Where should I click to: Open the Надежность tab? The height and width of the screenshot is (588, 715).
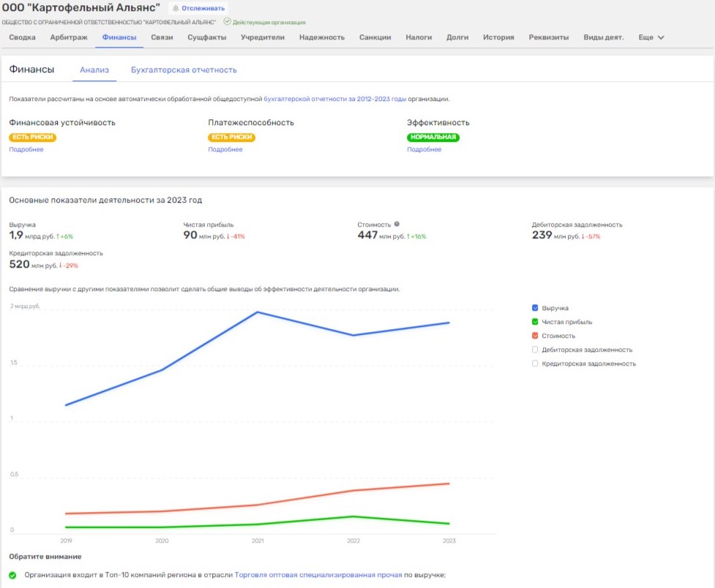tap(322, 37)
